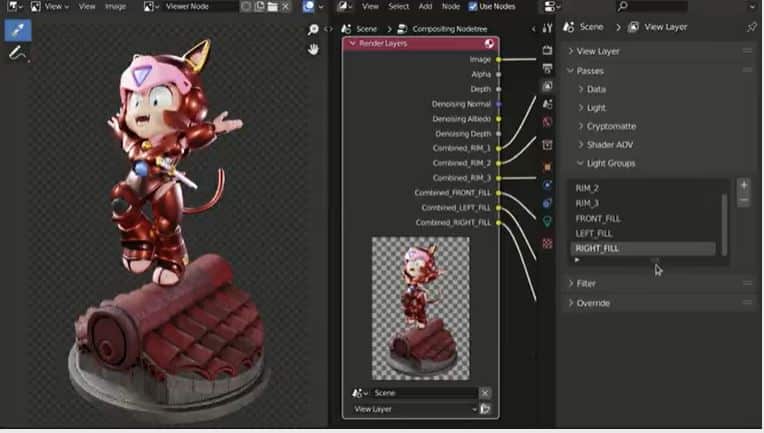Click the zoom magnifier gizmo in image viewer
The width and height of the screenshot is (764, 433).
(x=313, y=30)
